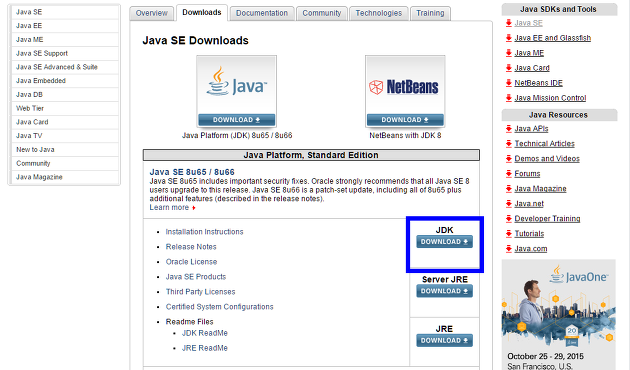Click red arrow icon beside NetBeans IDE

click(509, 83)
